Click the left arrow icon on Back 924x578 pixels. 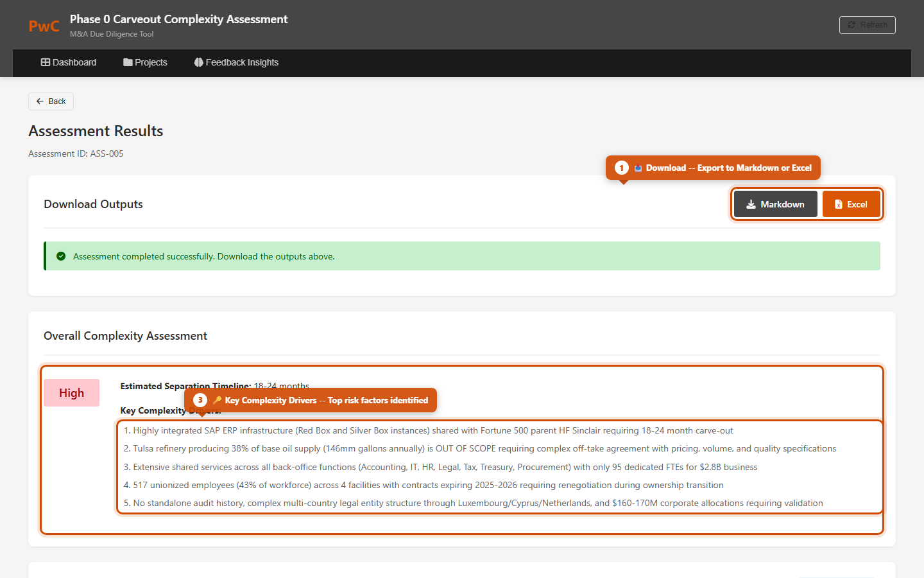40,101
